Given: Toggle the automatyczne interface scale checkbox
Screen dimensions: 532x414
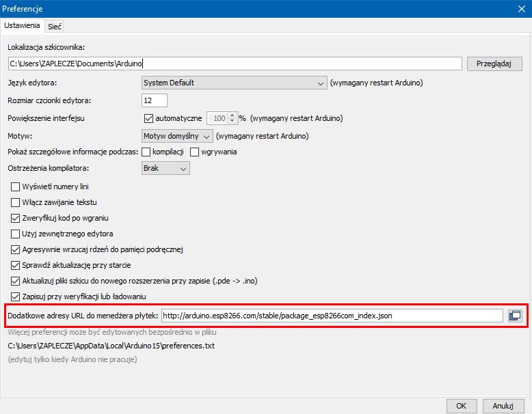Looking at the screenshot, I should [x=148, y=118].
